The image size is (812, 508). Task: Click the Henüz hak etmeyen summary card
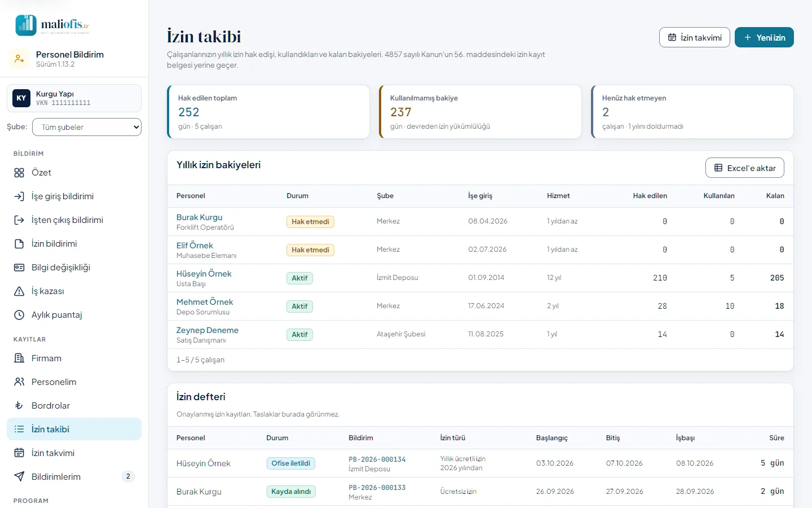click(x=692, y=112)
